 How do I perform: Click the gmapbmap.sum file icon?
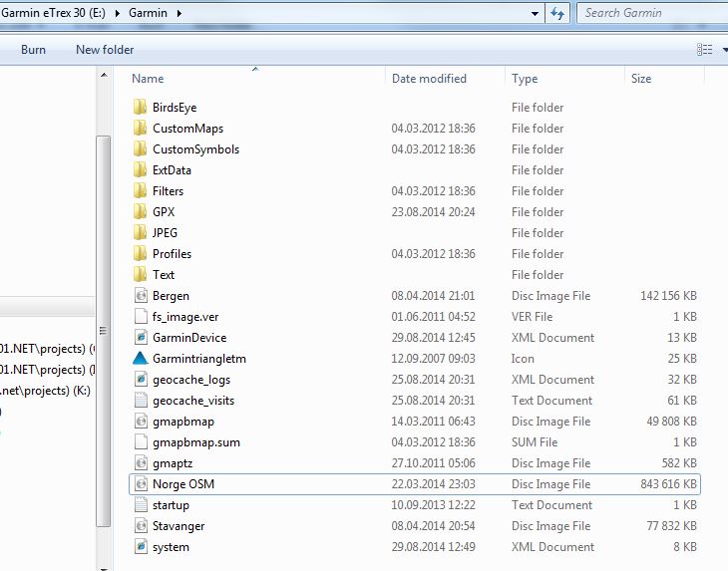coord(141,442)
